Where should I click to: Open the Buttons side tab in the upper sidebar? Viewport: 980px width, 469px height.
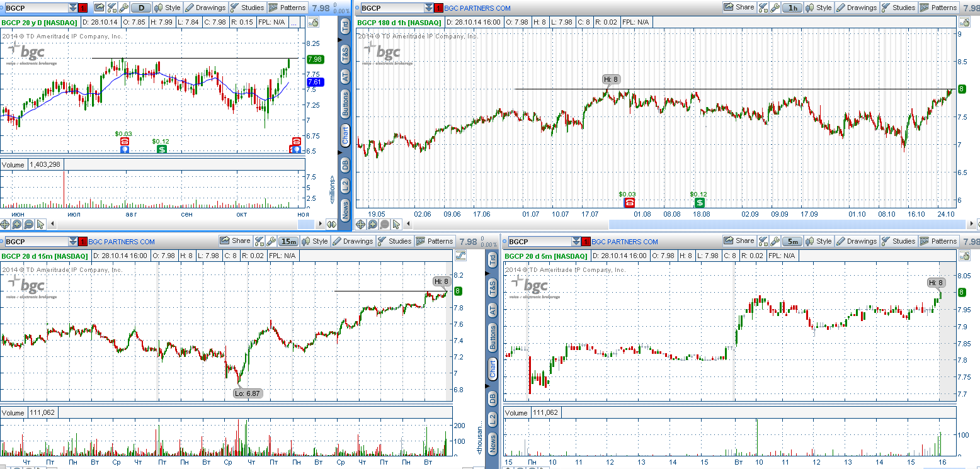point(345,104)
